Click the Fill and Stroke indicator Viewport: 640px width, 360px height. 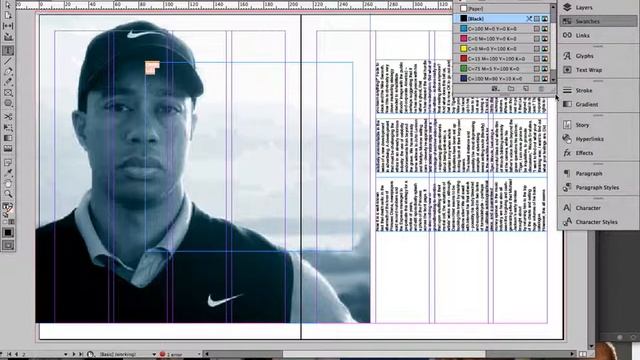pyautogui.click(x=8, y=210)
